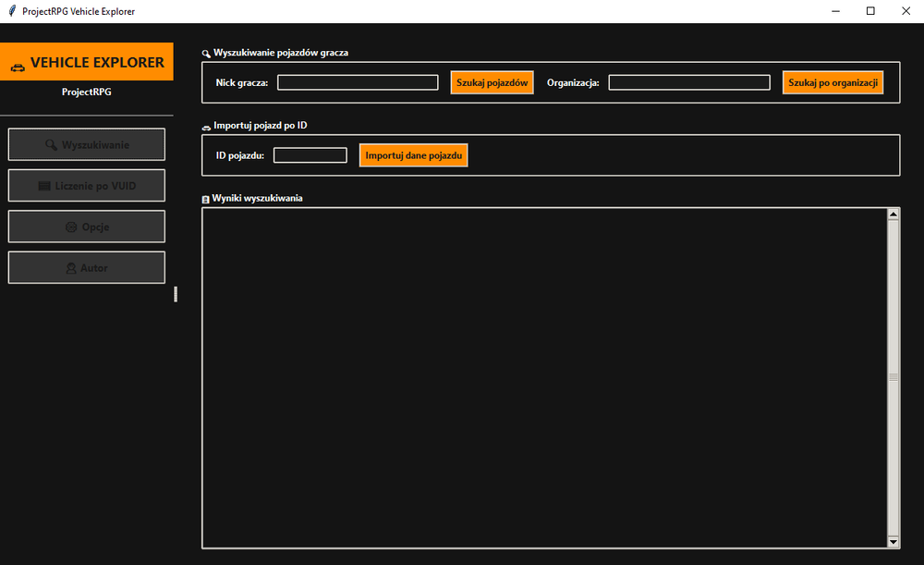Click the sidebar splitter handle
This screenshot has width=924, height=565.
[176, 294]
